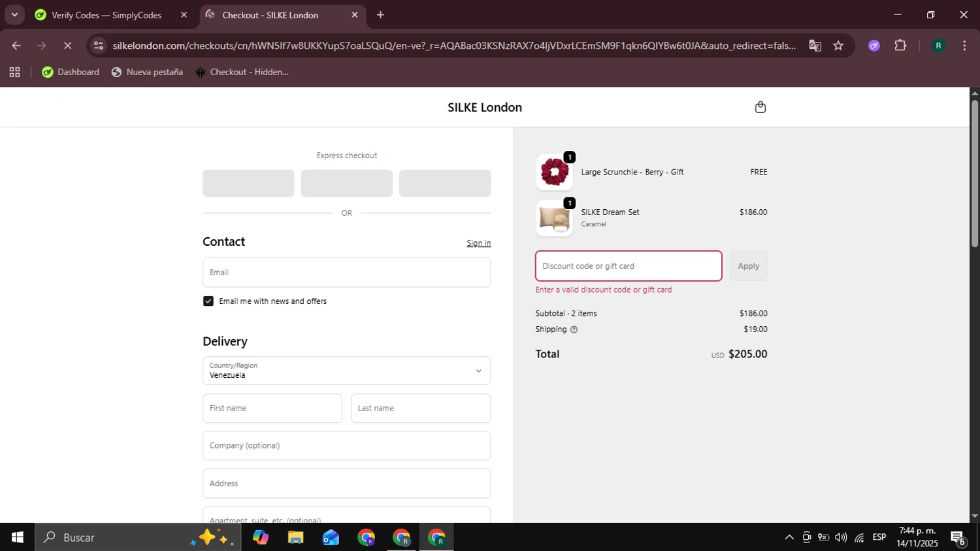Open the taskbar clock and date

[917, 537]
